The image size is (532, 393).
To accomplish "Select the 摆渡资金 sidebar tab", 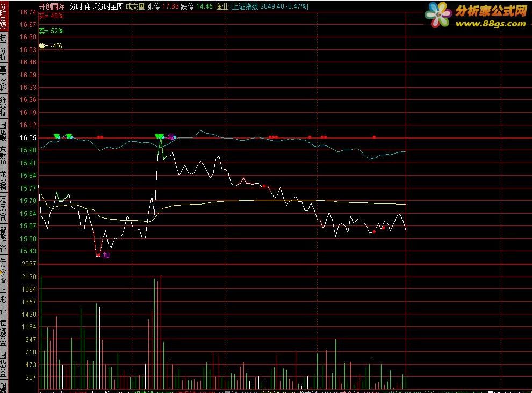I will click(3, 333).
